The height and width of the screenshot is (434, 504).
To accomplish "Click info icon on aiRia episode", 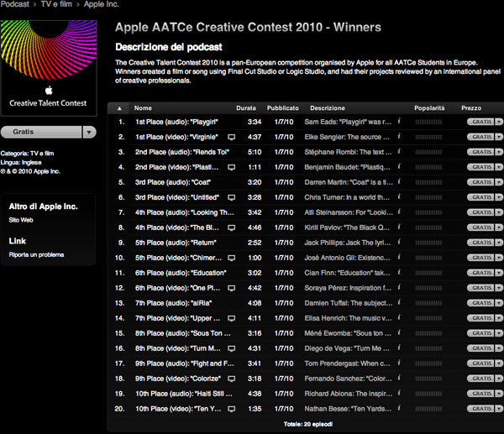I will pos(399,302).
